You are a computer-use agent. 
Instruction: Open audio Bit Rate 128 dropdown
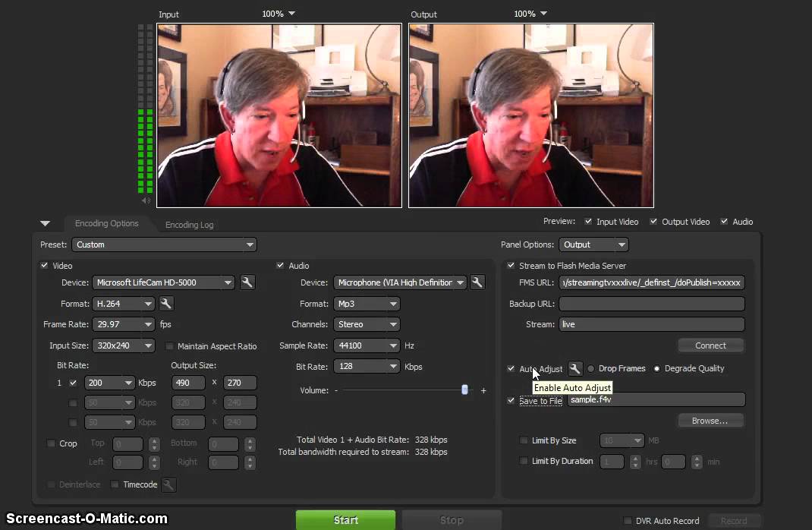pos(367,366)
